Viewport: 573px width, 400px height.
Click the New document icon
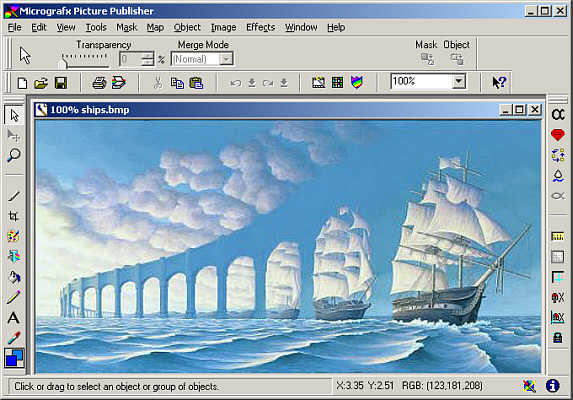(22, 83)
